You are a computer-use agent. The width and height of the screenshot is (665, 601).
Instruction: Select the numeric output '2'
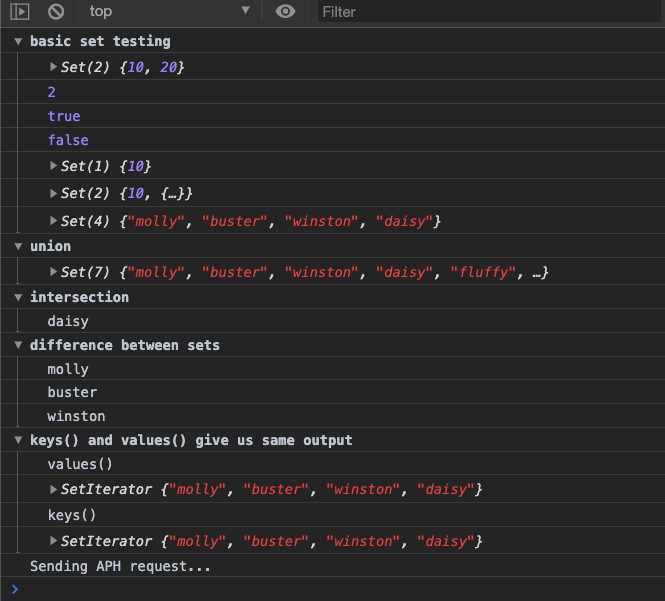(x=52, y=92)
